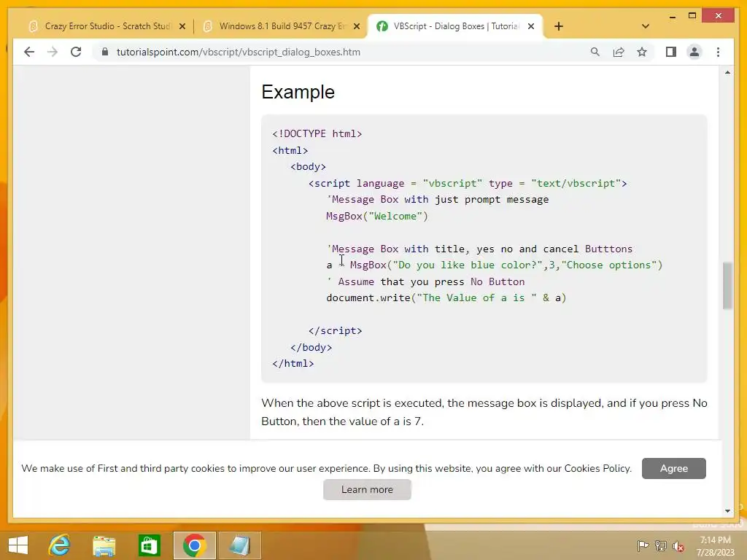Share this page icon

tap(619, 52)
